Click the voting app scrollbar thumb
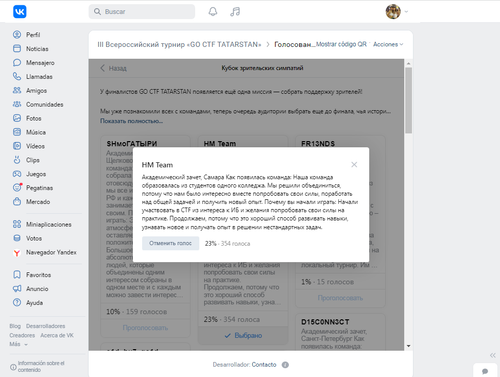 [x=409, y=100]
